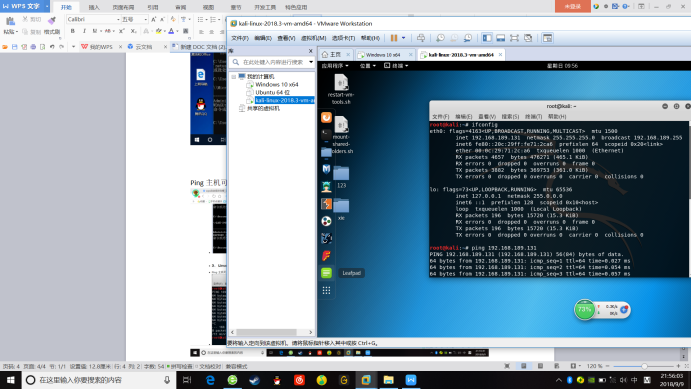Click the font color A icon
Screen dimensions: 692x389
tap(171, 31)
